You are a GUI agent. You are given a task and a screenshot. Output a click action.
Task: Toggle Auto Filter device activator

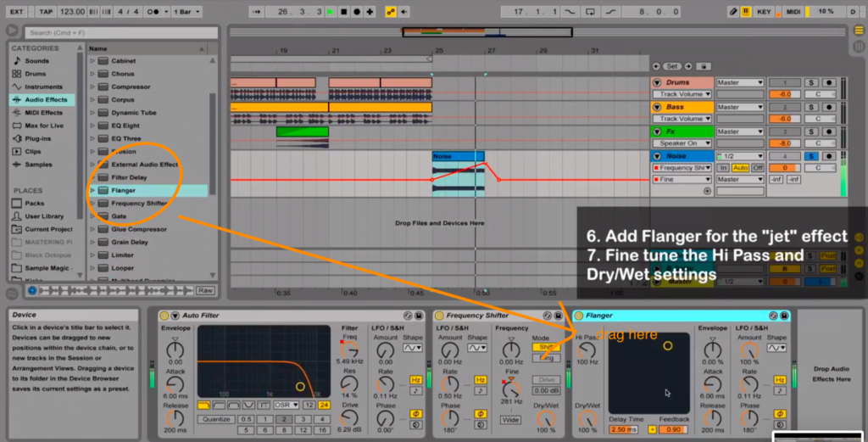(164, 316)
